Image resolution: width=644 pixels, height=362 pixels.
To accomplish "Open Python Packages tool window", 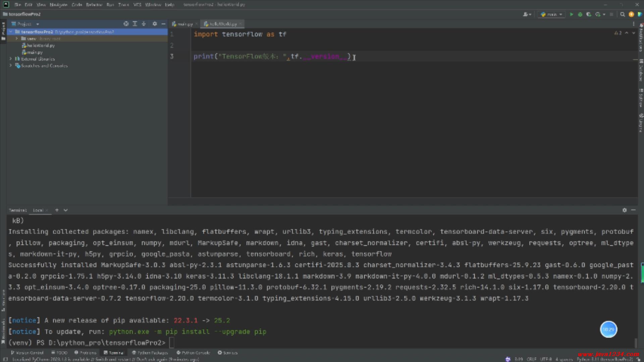I will [x=150, y=353].
